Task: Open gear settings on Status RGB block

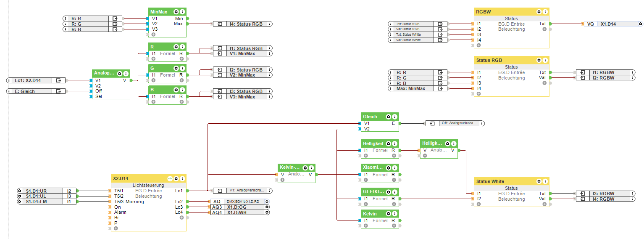Action: [539, 61]
